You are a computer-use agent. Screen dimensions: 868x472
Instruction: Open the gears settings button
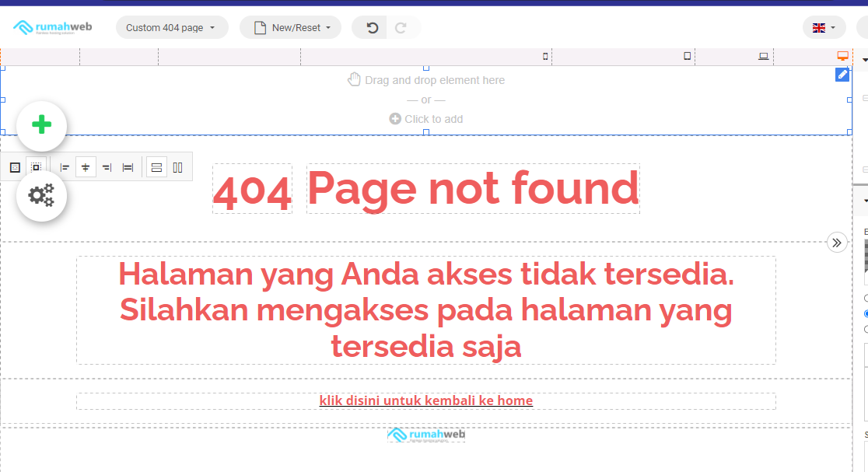coord(41,195)
